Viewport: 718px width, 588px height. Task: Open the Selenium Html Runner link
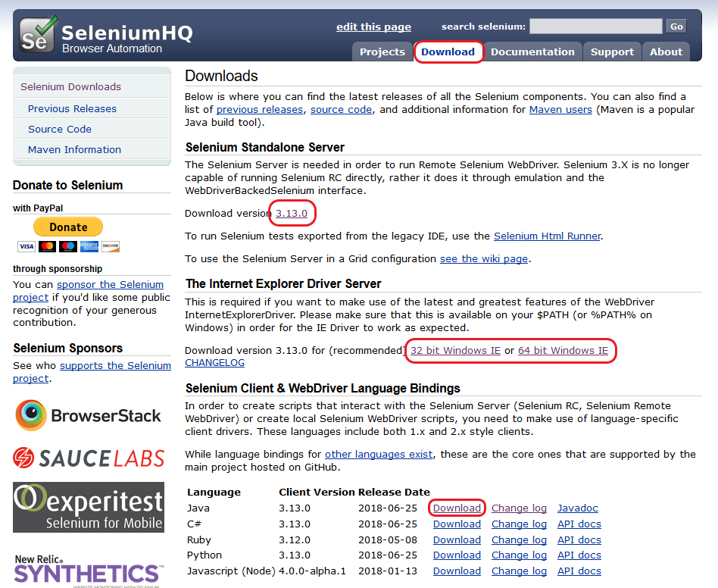[x=547, y=236]
